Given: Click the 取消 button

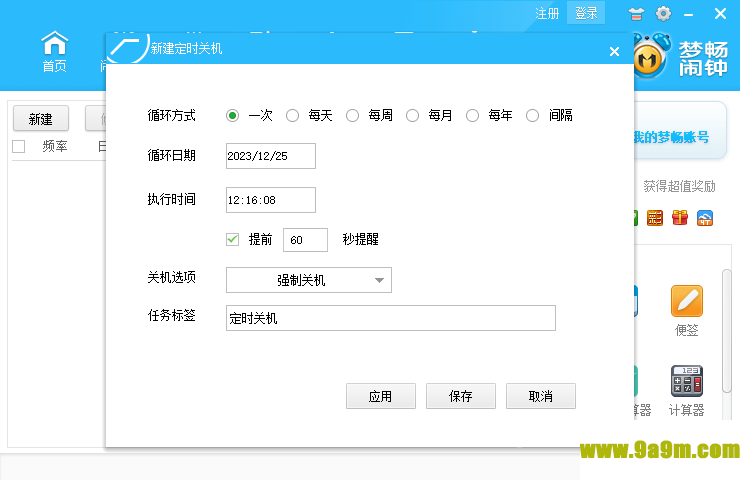Looking at the screenshot, I should tap(541, 396).
